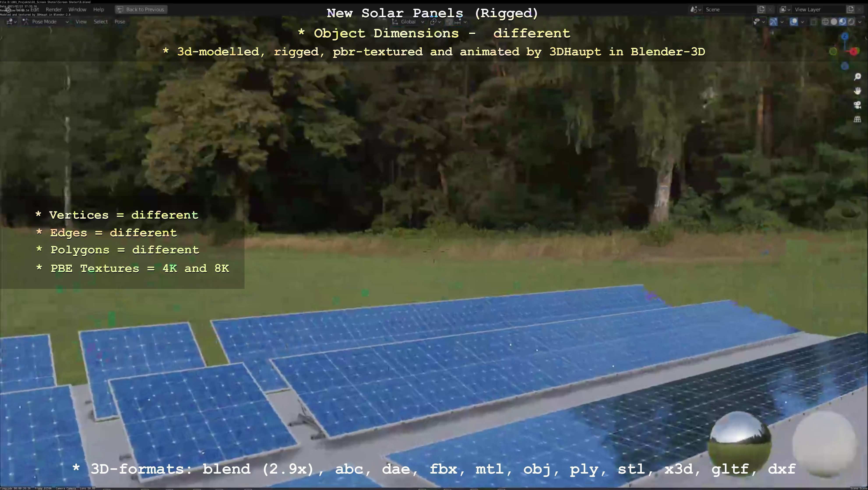Toggle the show gizmo button
The height and width of the screenshot is (490, 868).
point(773,22)
